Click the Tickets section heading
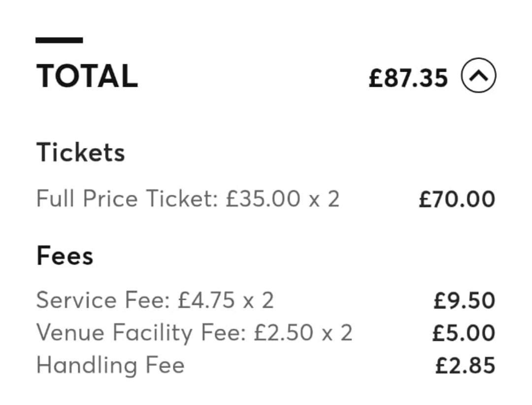Viewport: 532px width, 405px height. point(81,153)
